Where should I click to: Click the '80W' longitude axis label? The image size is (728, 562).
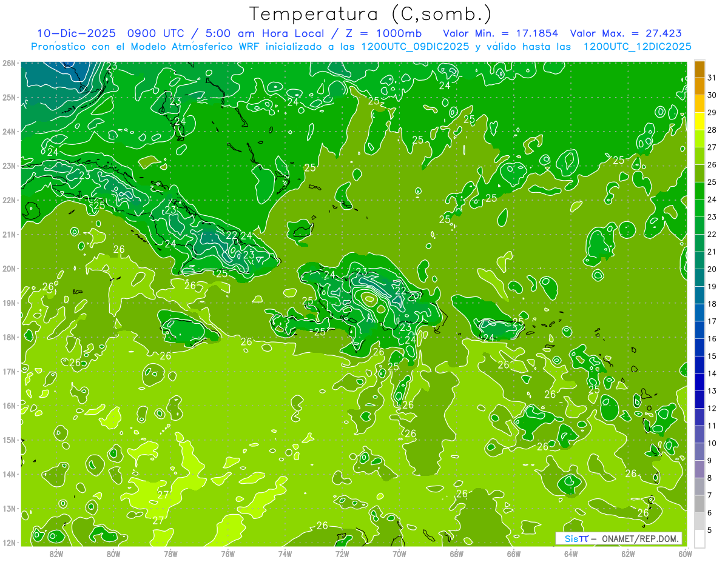[x=113, y=553]
